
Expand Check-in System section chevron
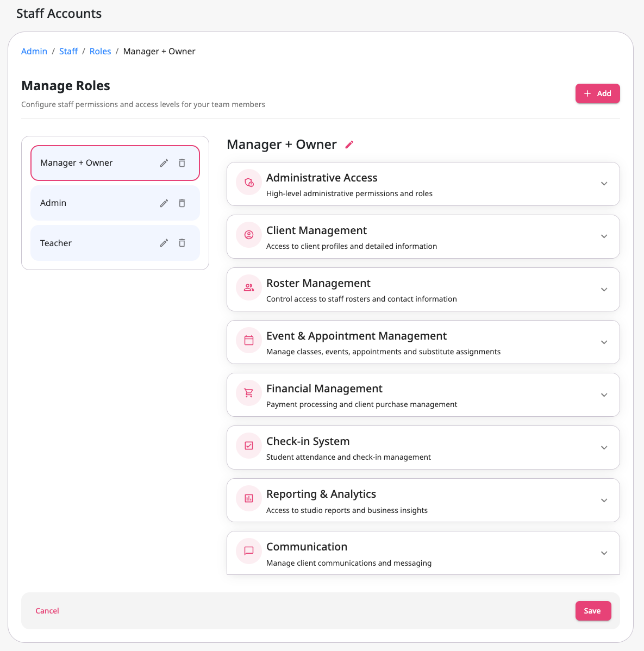[x=604, y=448]
